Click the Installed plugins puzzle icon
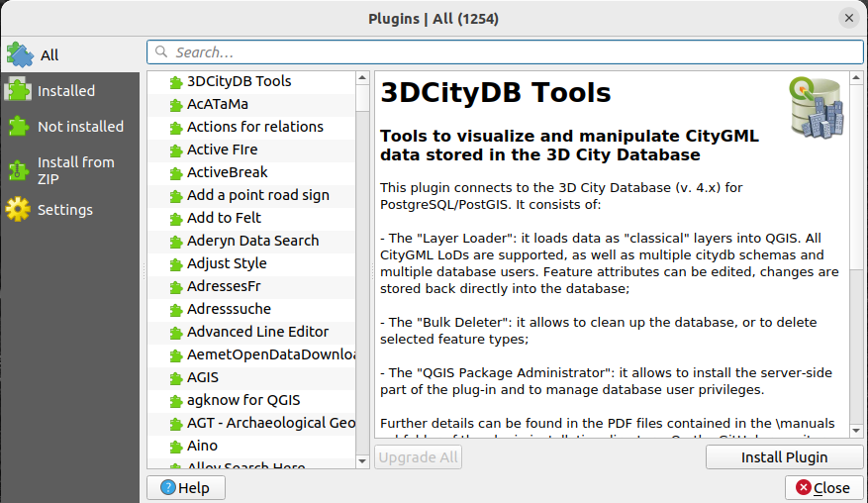 [x=19, y=90]
